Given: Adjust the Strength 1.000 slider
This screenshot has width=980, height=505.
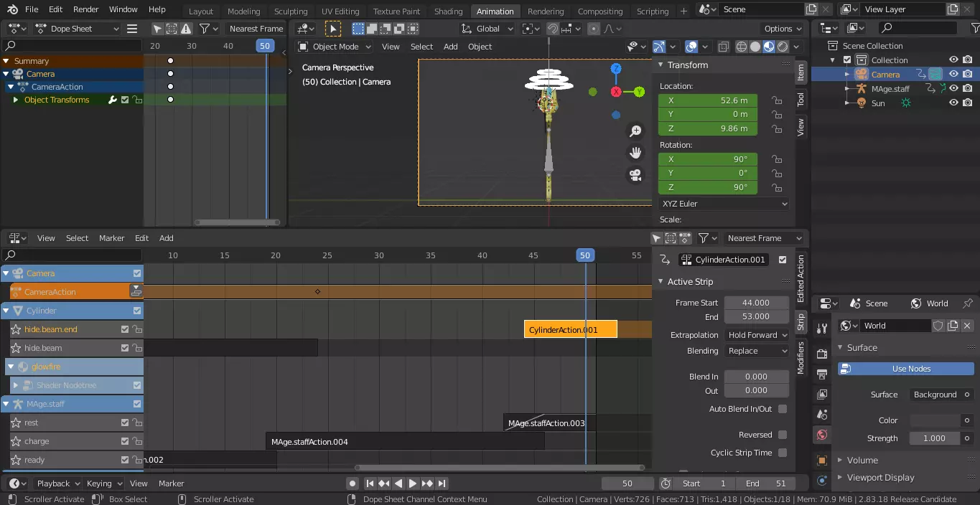Looking at the screenshot, I should [x=935, y=438].
